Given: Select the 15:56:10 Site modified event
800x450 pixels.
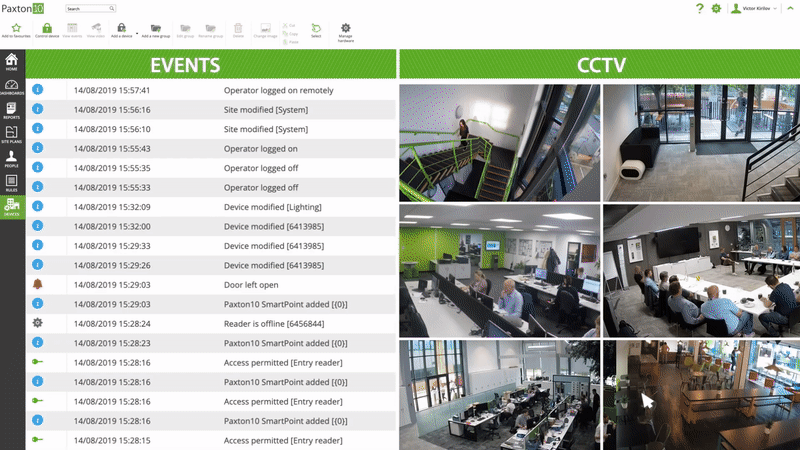Looking at the screenshot, I should 211,129.
